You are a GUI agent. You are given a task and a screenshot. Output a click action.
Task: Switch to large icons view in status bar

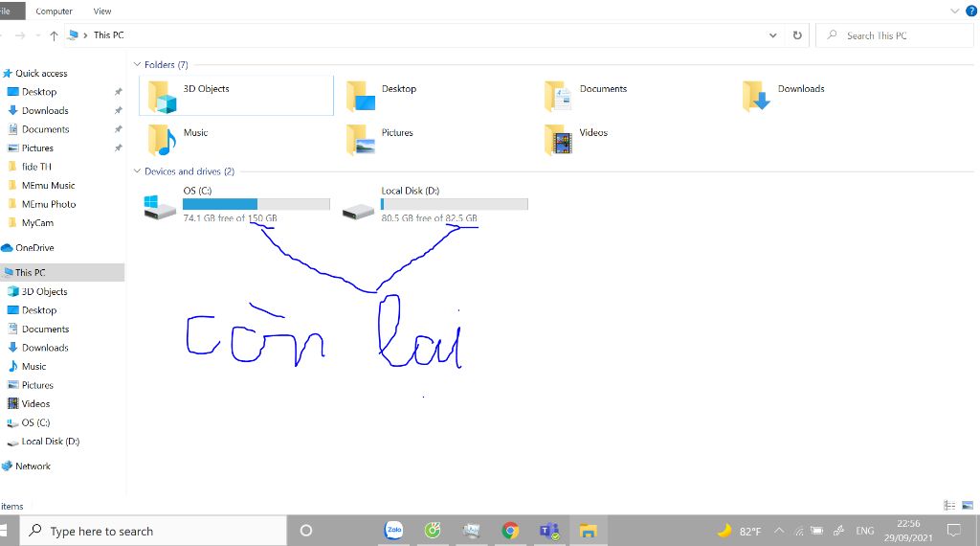click(x=968, y=506)
